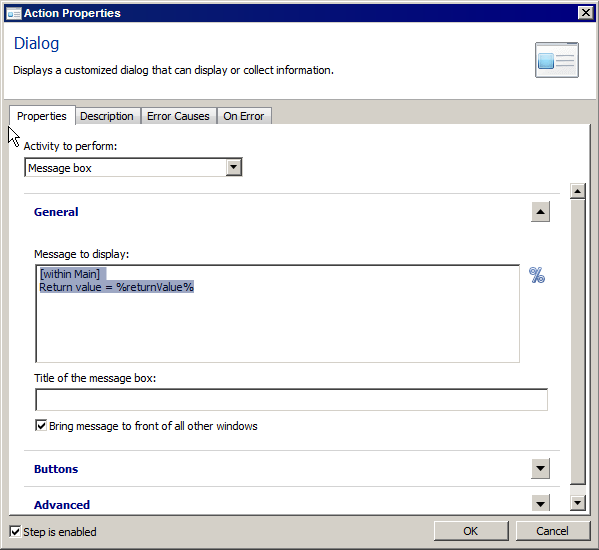Viewport: 599px width, 550px height.
Task: Click the scrollbar down arrow
Action: (x=578, y=503)
